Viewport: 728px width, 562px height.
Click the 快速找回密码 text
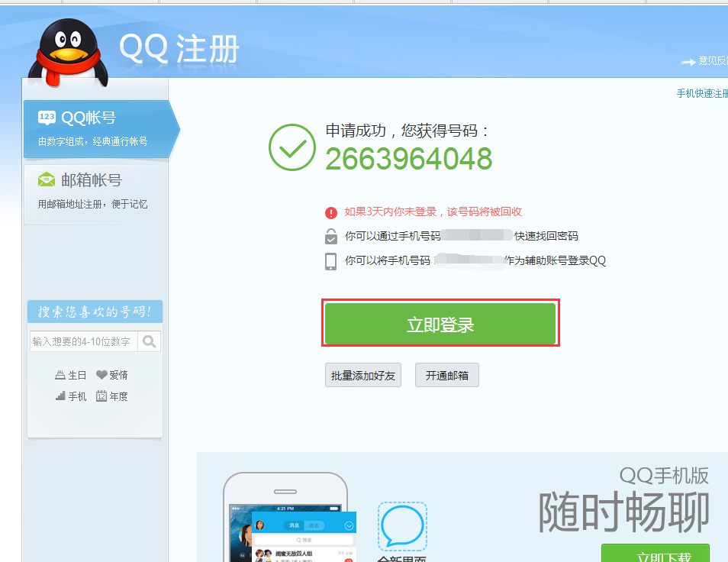546,236
